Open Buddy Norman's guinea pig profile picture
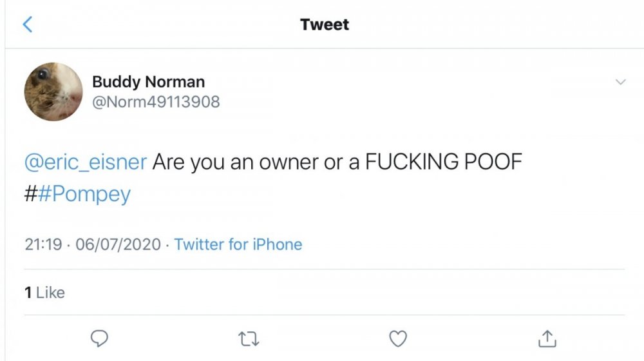The image size is (644, 361). pyautogui.click(x=53, y=92)
